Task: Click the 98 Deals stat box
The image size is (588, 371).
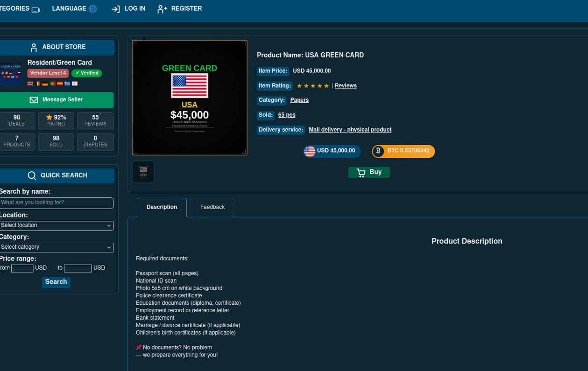Action: point(17,121)
